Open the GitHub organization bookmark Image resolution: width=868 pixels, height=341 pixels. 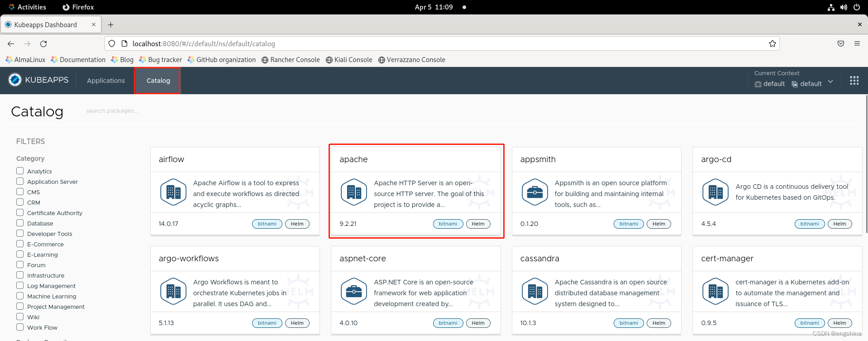221,60
